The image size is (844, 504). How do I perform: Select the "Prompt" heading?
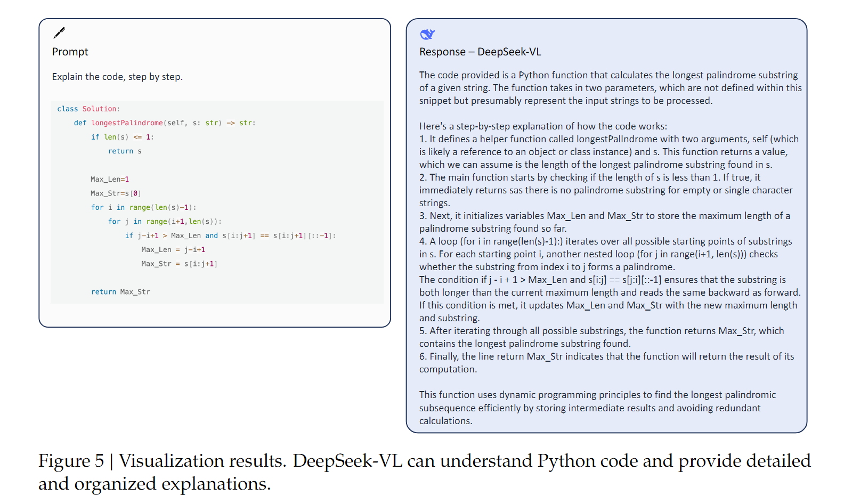tap(70, 52)
